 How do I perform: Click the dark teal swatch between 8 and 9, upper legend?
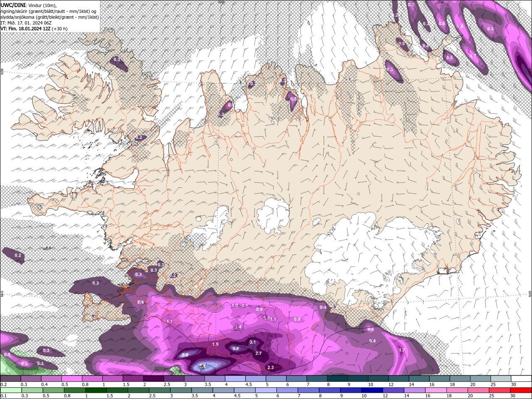coord(337,379)
